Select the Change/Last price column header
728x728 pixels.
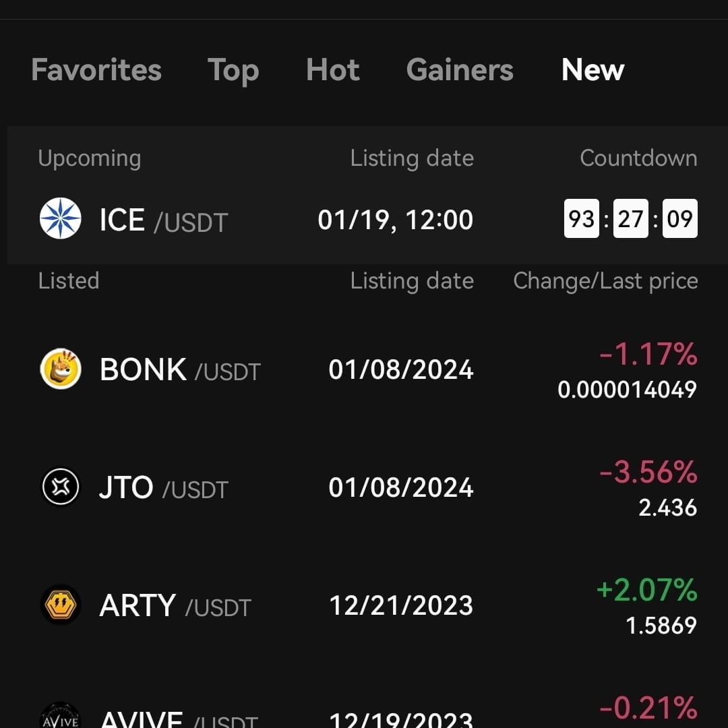[x=605, y=280]
